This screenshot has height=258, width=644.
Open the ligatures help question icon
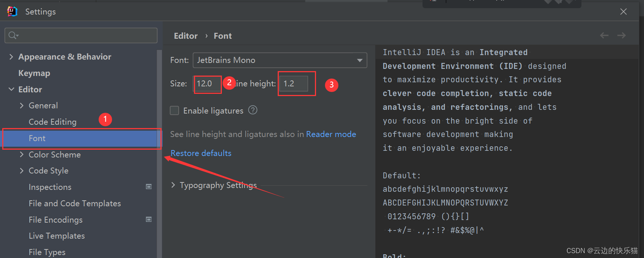pyautogui.click(x=253, y=110)
